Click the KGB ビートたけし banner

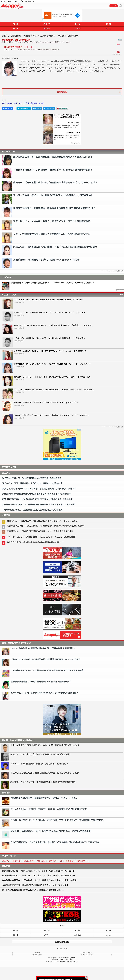(62, 915)
